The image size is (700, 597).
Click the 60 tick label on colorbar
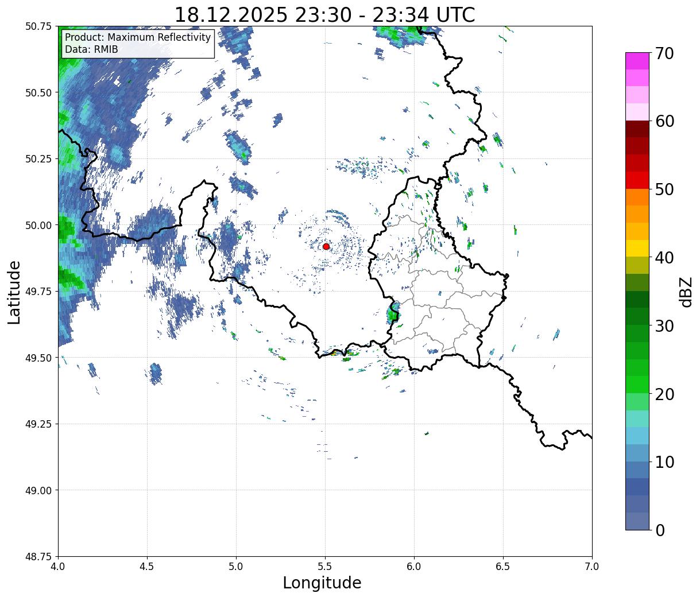[664, 121]
